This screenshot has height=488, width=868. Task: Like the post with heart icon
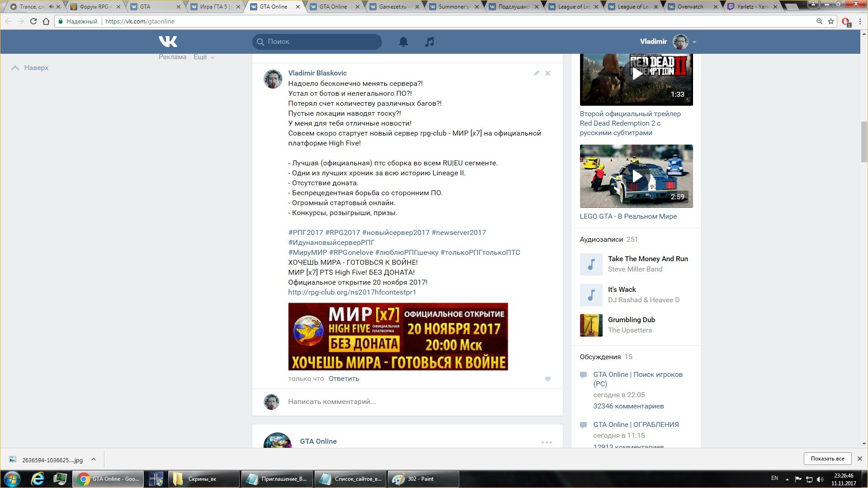[x=547, y=379]
